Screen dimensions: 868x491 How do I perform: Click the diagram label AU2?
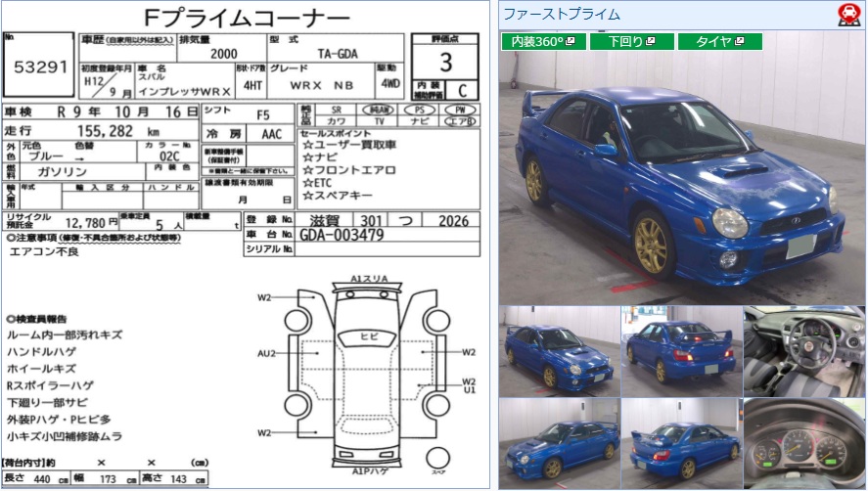[266, 353]
